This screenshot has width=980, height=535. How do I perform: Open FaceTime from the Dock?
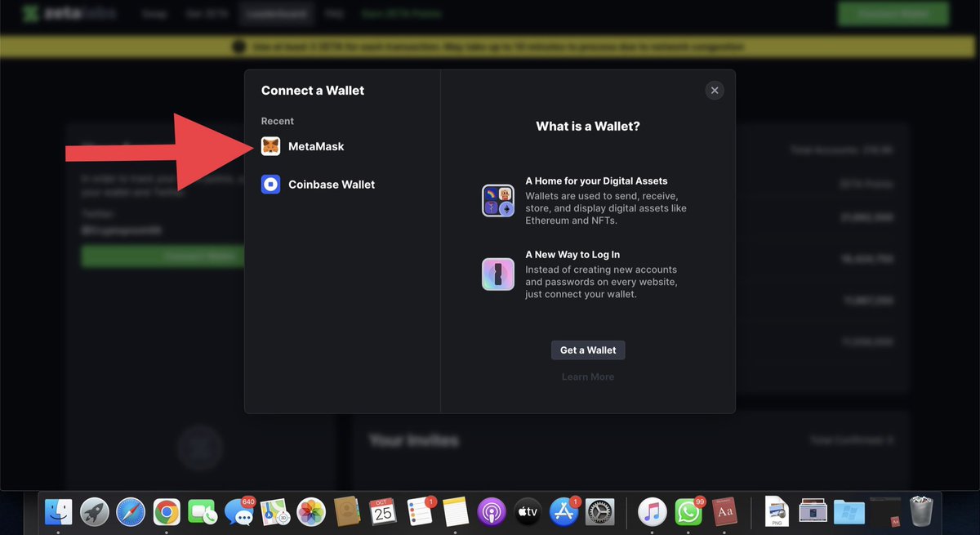203,512
